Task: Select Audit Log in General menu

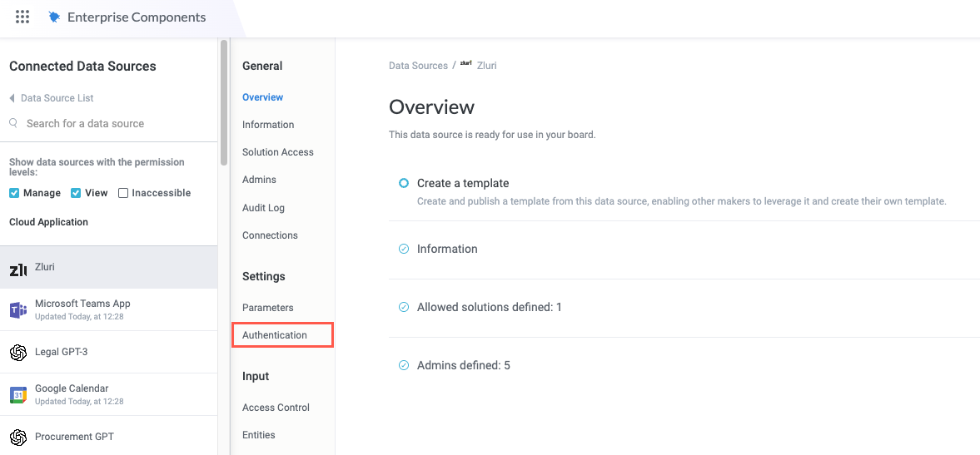Action: click(263, 208)
